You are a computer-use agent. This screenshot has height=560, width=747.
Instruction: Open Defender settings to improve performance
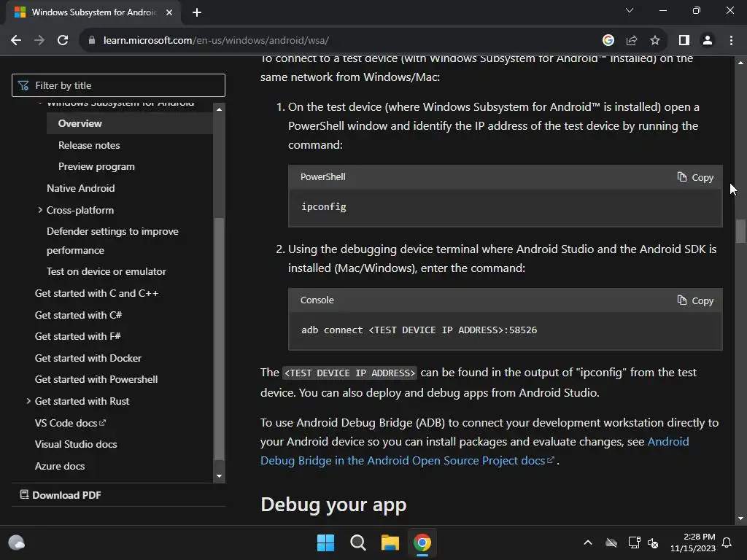tap(112, 241)
